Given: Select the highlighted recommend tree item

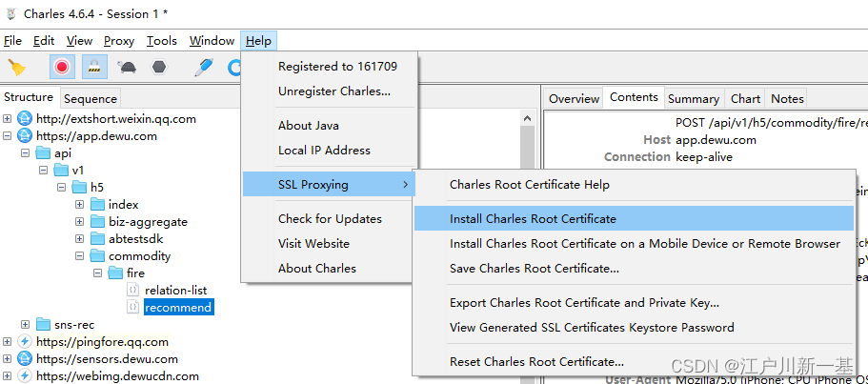Looking at the screenshot, I should 178,307.
